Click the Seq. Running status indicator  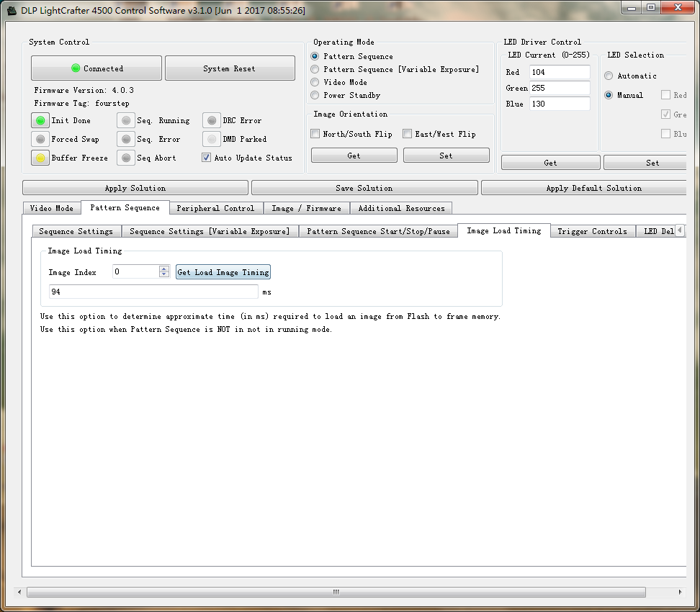tap(126, 120)
